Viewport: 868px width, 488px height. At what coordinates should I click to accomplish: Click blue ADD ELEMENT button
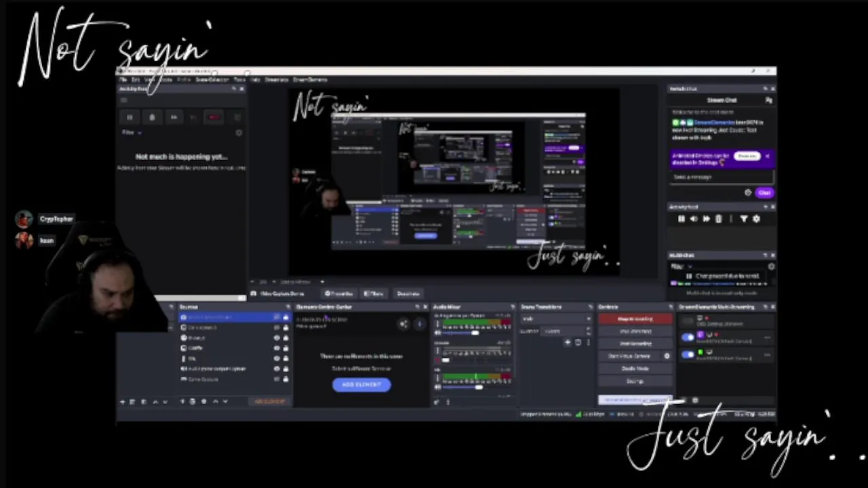point(361,384)
